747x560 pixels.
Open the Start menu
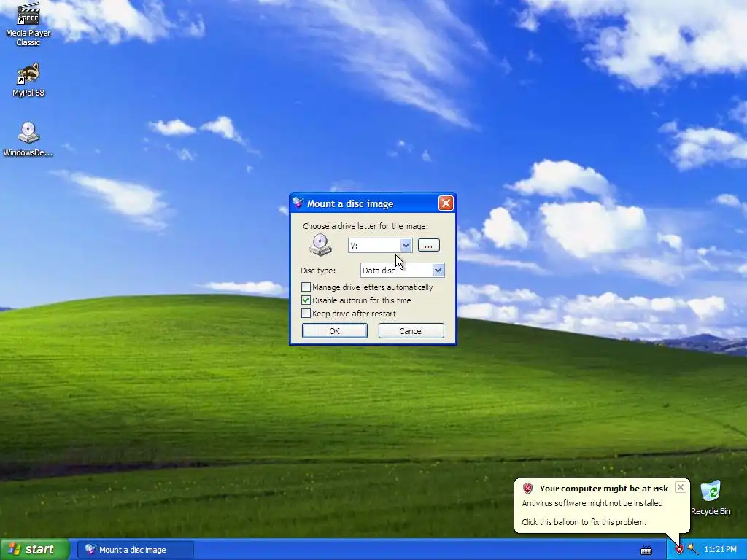pos(34,550)
